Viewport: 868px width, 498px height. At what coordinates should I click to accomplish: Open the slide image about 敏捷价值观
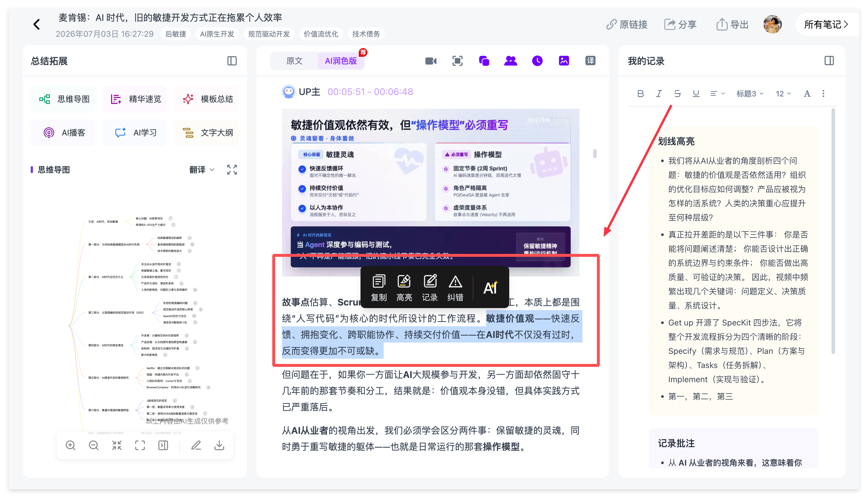(431, 193)
